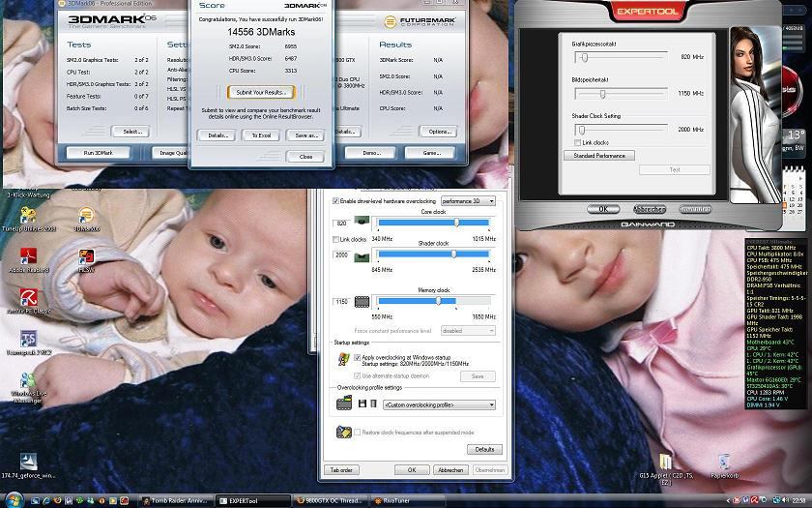Click OK button in ExperTool
Screen dimensions: 812x508
tap(603, 209)
